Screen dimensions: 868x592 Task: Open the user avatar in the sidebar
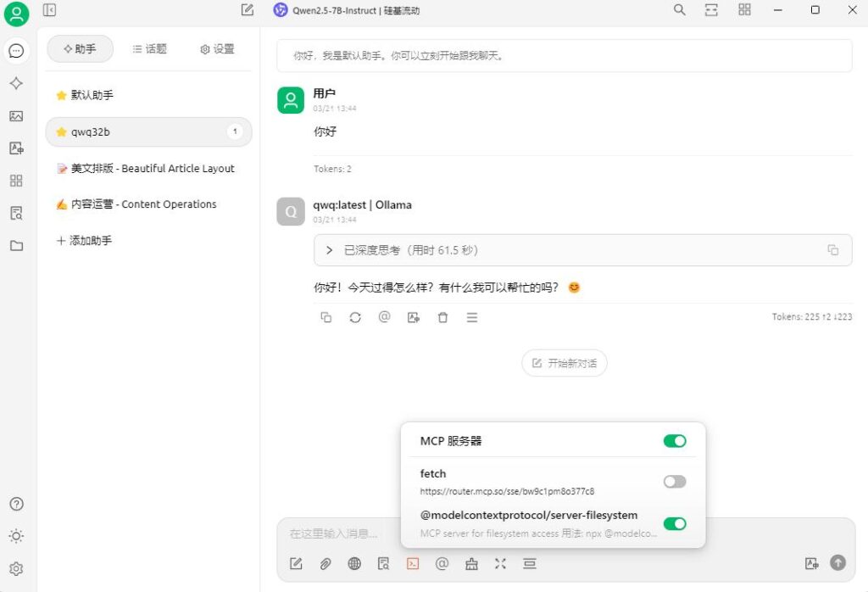coord(17,14)
